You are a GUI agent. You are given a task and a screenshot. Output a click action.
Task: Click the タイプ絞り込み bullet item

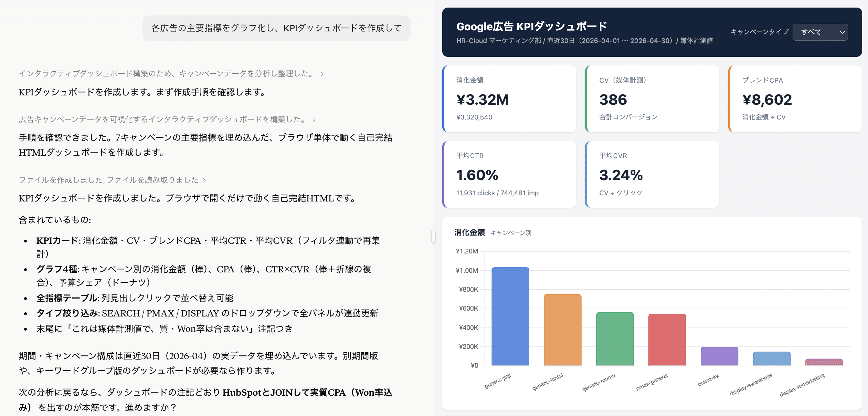(x=207, y=313)
